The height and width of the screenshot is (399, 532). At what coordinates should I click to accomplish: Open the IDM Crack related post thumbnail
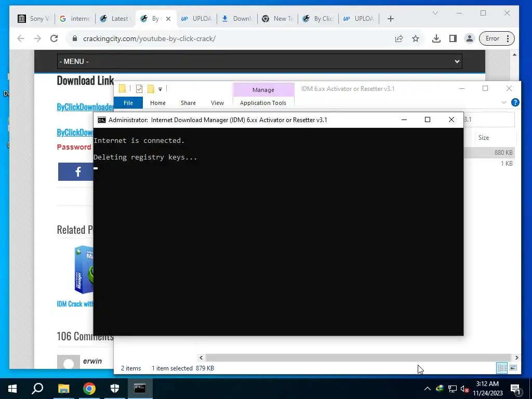click(84, 270)
